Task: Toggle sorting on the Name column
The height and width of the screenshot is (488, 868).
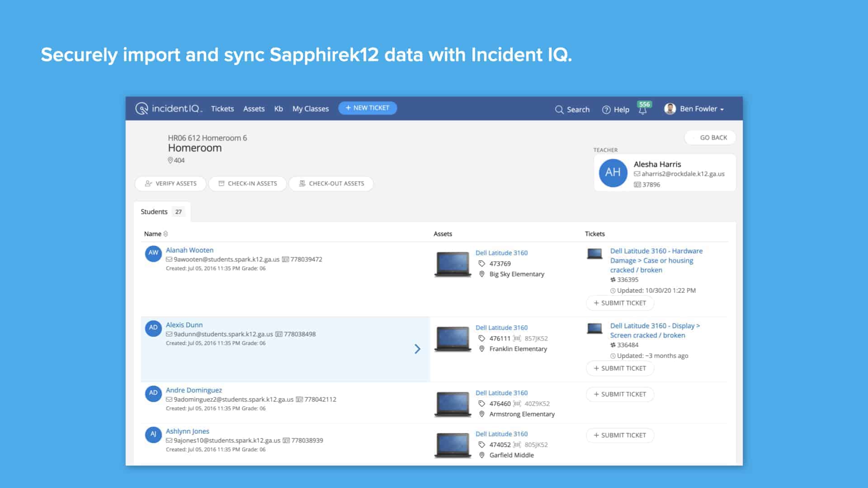Action: click(x=165, y=234)
